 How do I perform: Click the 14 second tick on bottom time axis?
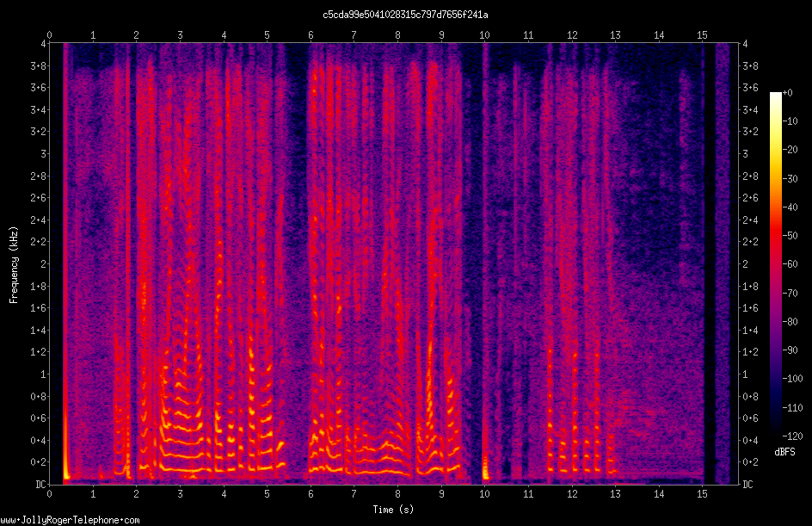point(659,494)
